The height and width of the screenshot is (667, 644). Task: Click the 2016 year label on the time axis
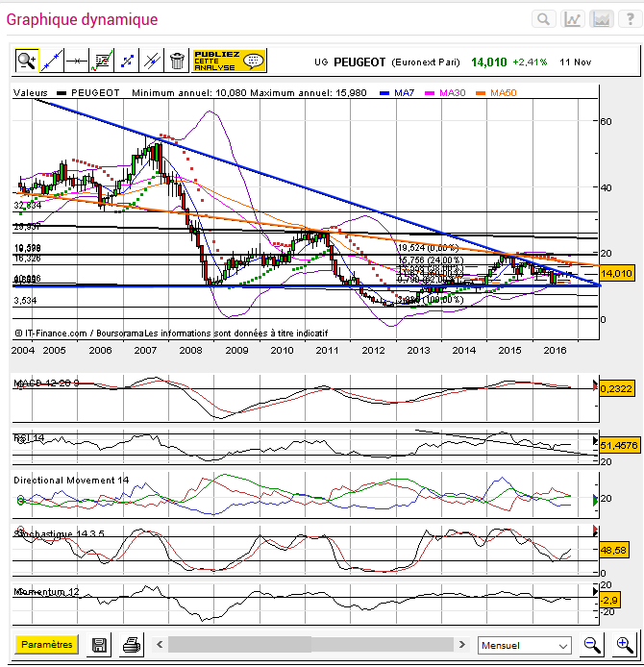point(556,350)
